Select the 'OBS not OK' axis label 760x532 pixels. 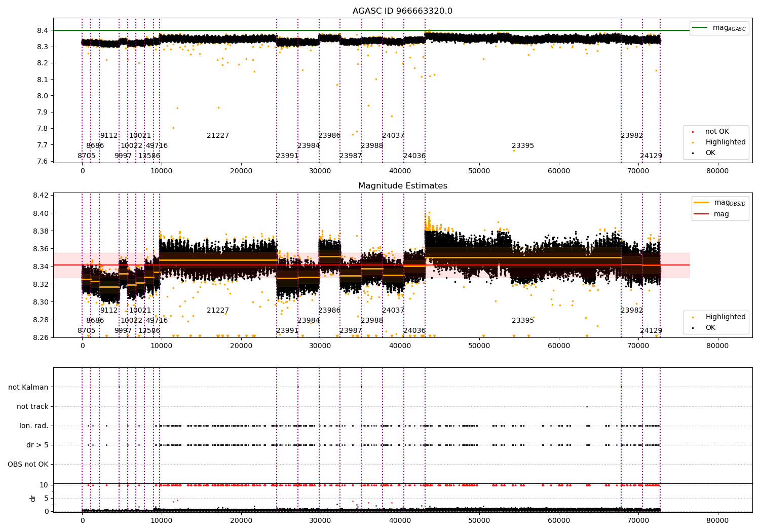coord(28,464)
